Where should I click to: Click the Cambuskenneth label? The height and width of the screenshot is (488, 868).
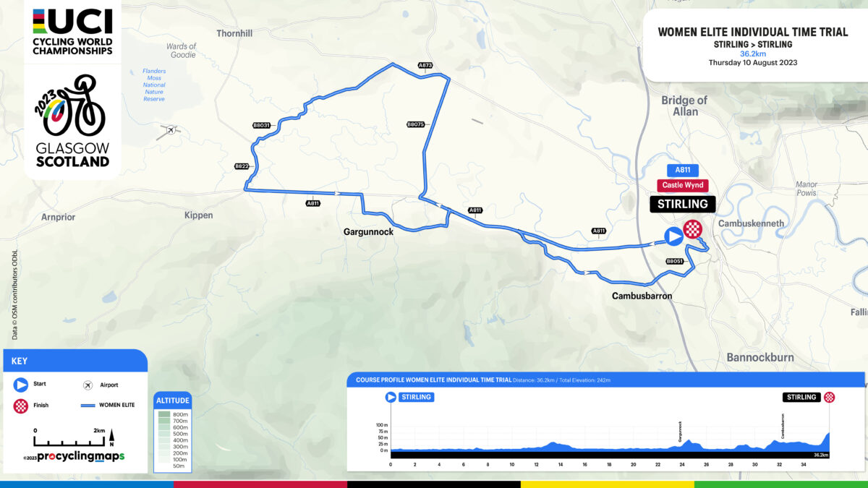751,223
